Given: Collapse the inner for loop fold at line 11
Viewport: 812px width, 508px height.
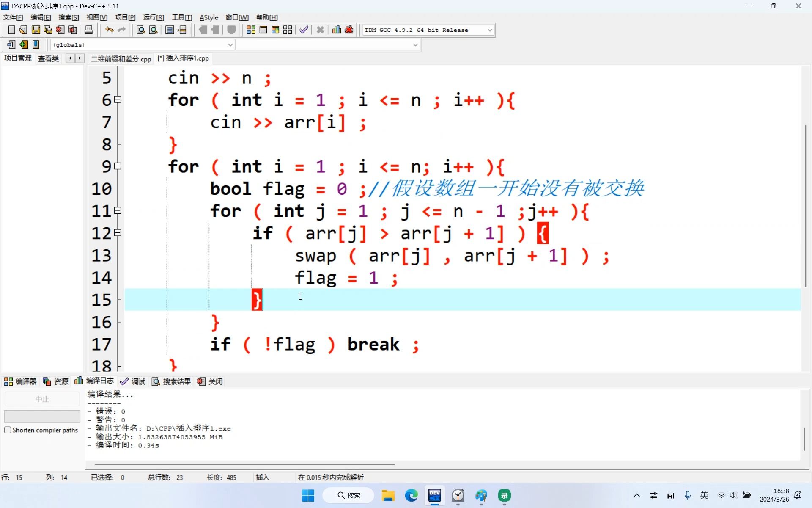Looking at the screenshot, I should pos(118,210).
